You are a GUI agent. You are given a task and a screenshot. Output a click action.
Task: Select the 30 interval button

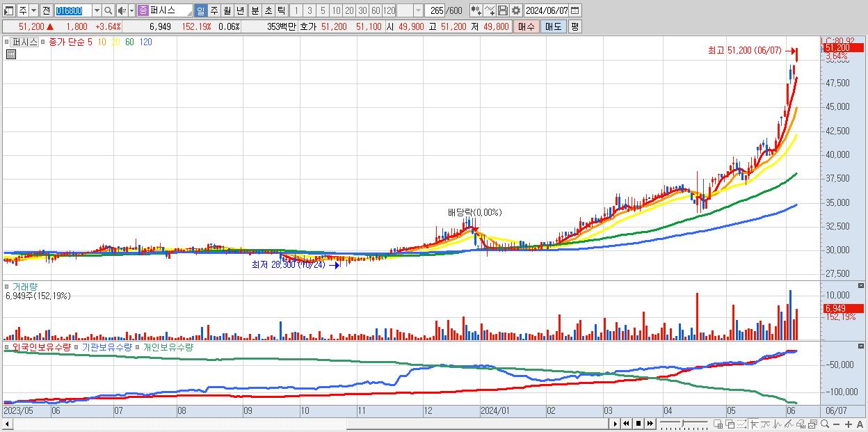tap(362, 10)
